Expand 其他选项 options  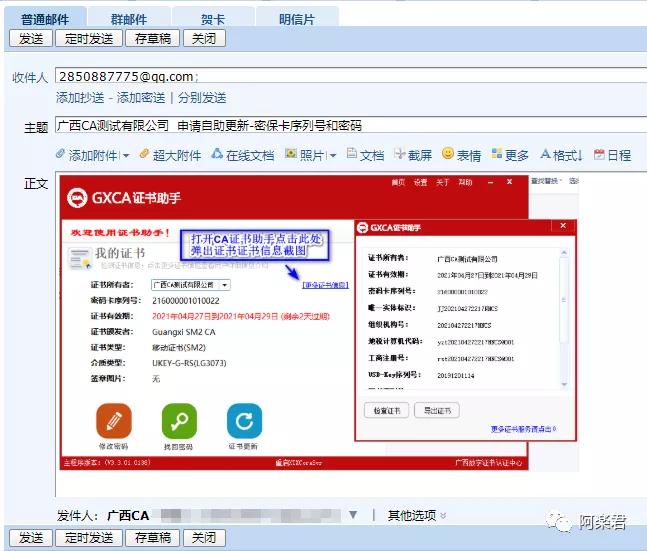click(417, 515)
